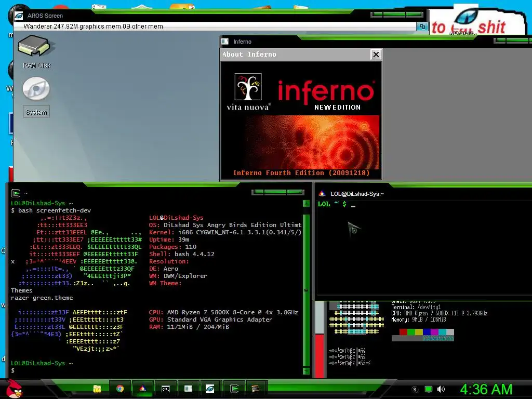Screen dimensions: 532x399
Task: Click the Shell: bash 4.4.12 line
Action: point(182,254)
